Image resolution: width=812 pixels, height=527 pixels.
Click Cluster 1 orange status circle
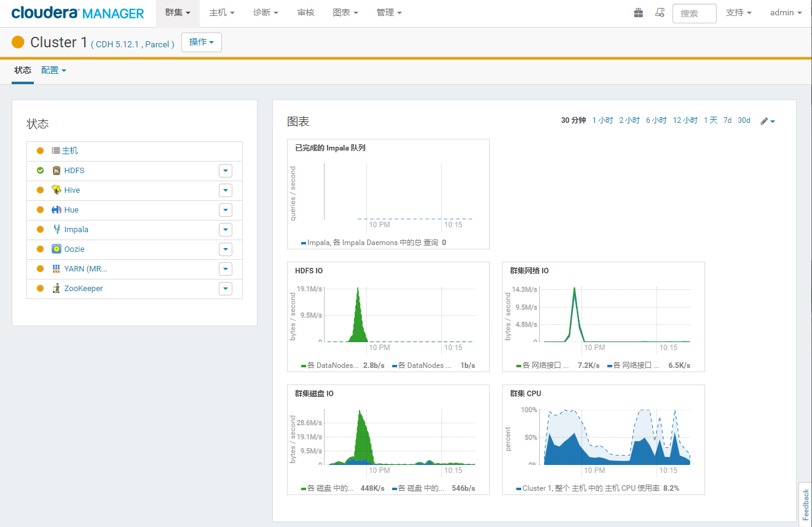18,42
